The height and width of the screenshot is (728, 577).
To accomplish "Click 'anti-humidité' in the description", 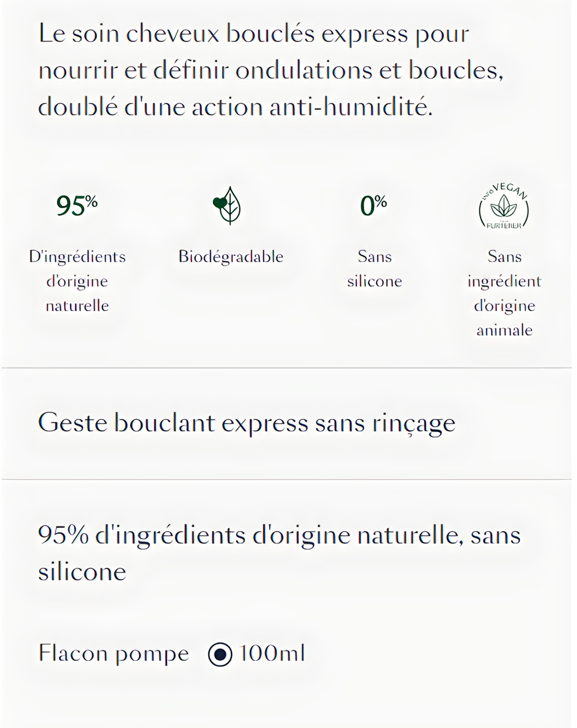I will 350,106.
